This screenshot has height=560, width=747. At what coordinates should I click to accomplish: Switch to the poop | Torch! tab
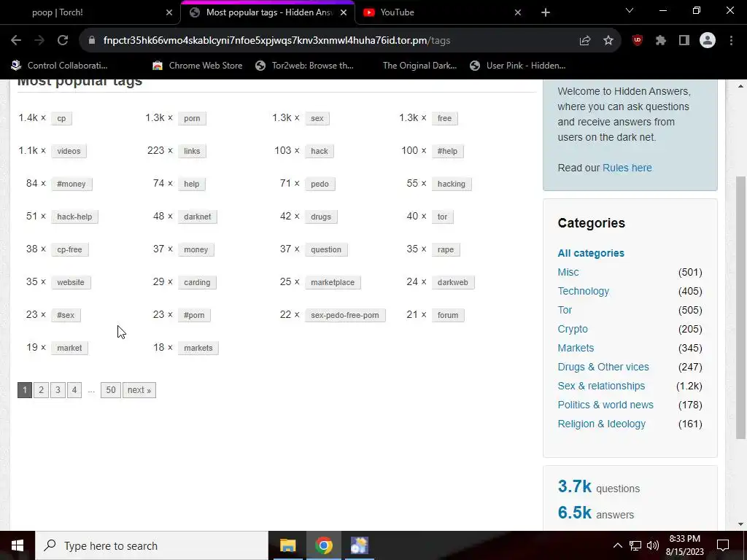[90, 12]
